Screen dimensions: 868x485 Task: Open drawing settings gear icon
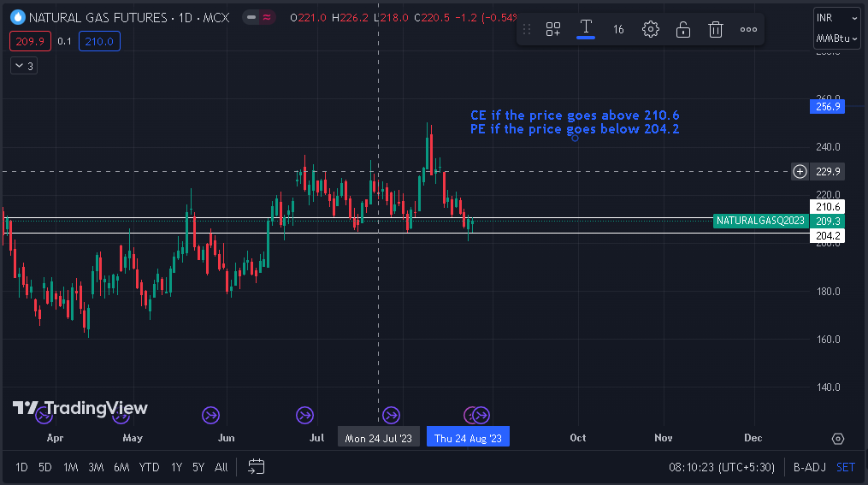click(x=651, y=29)
